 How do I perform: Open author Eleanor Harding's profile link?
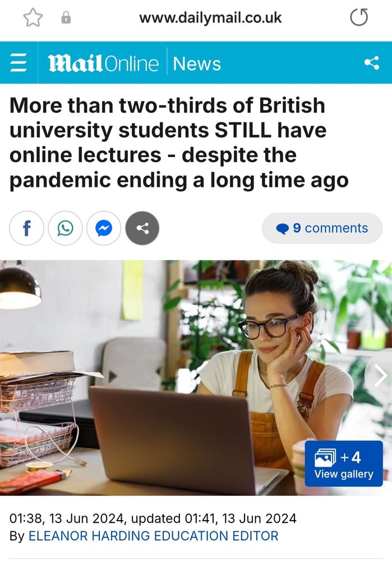(153, 536)
